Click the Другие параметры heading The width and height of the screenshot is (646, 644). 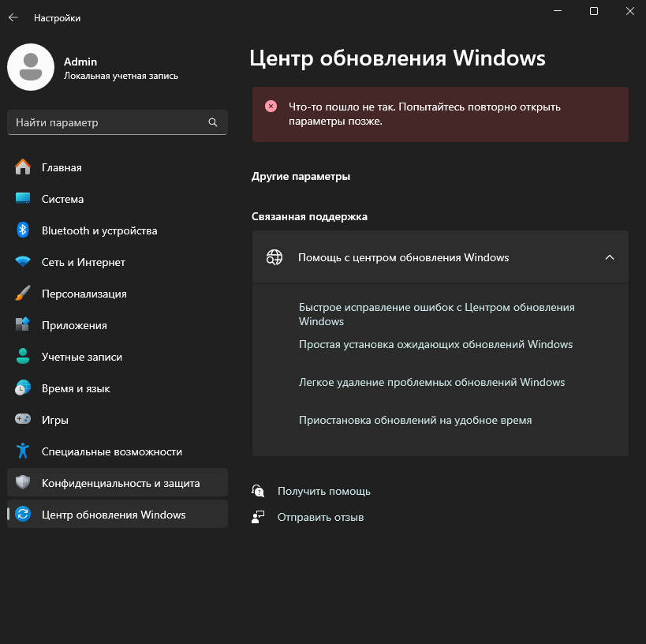301,177
